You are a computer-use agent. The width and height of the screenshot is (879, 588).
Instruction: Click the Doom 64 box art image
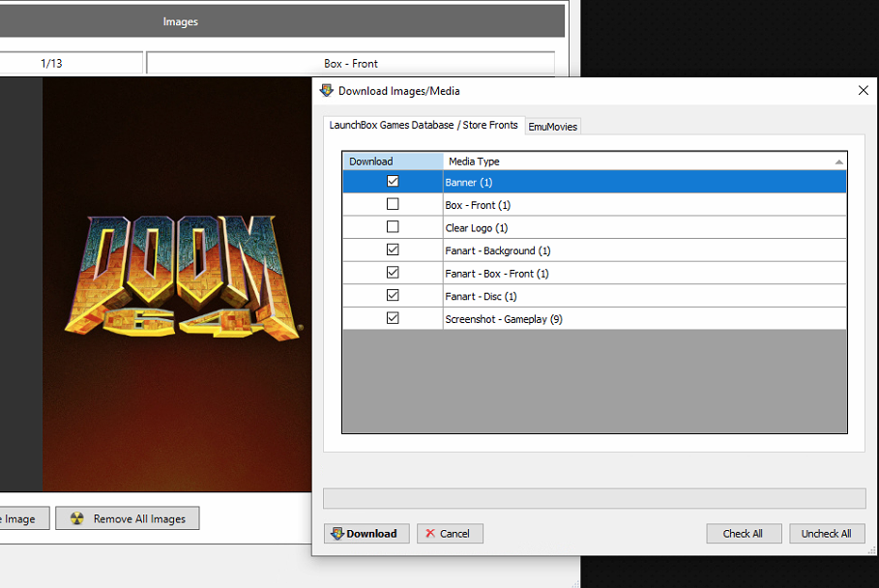(x=177, y=284)
